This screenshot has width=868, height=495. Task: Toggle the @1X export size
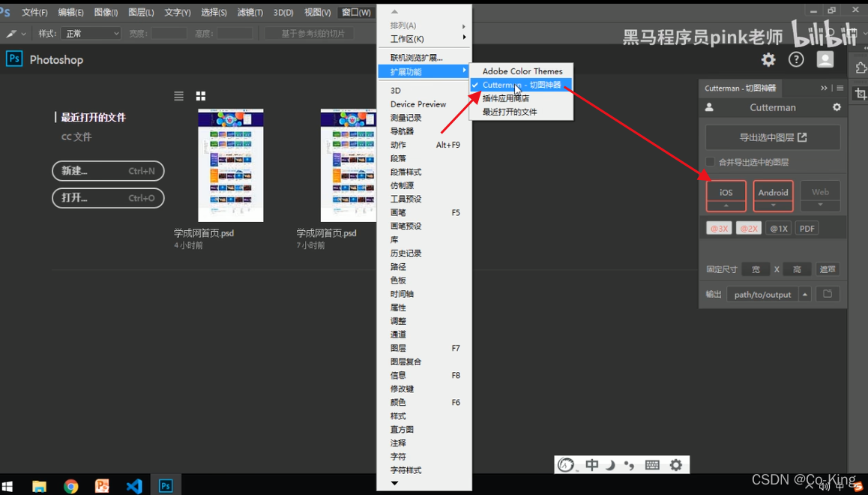tap(778, 228)
